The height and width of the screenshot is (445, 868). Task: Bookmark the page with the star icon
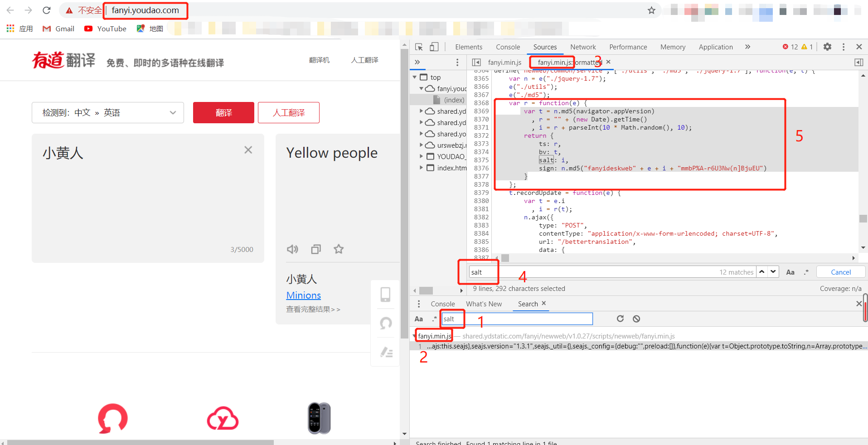[x=651, y=10]
